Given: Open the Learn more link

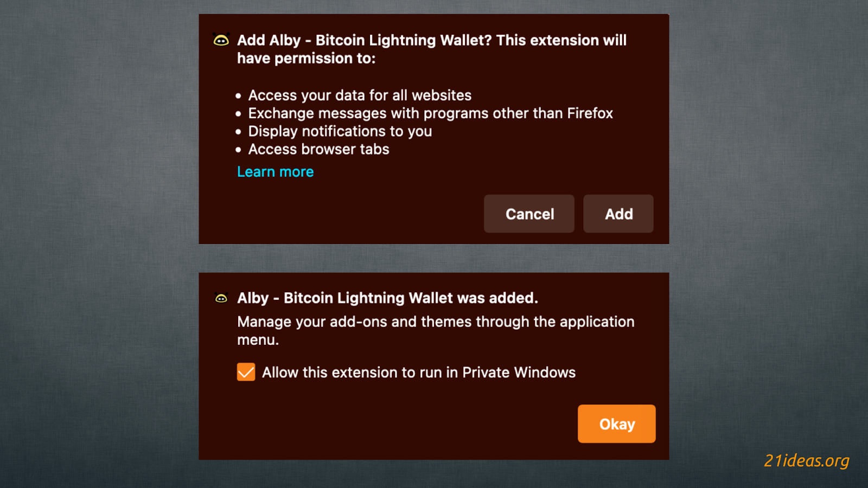Looking at the screenshot, I should (276, 172).
